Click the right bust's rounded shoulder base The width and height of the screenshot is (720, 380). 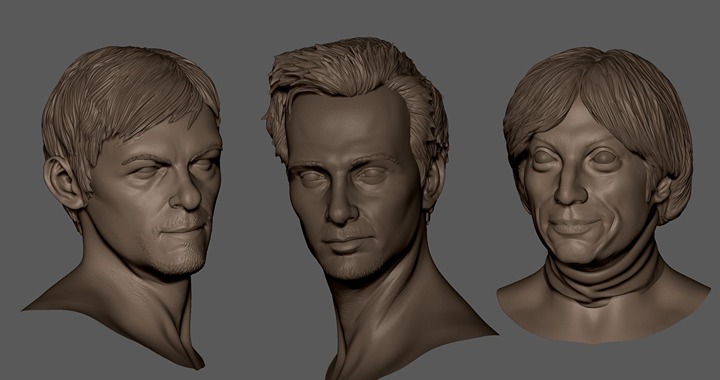tap(602, 317)
